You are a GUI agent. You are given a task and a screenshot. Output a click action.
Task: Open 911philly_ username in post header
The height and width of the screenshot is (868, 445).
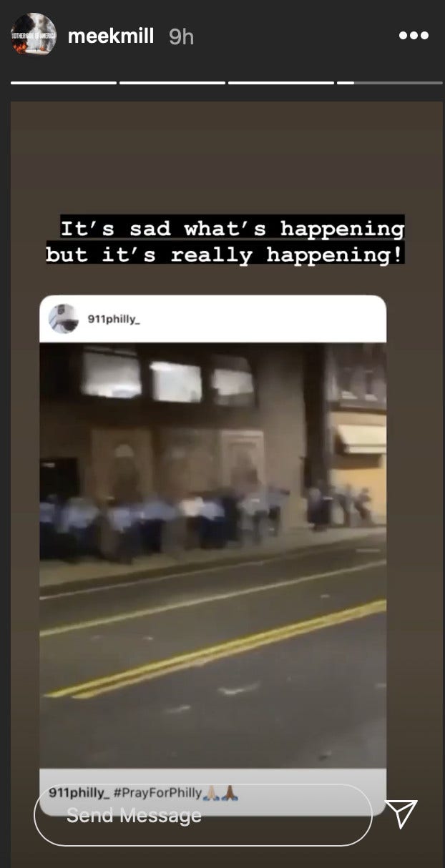pyautogui.click(x=114, y=319)
